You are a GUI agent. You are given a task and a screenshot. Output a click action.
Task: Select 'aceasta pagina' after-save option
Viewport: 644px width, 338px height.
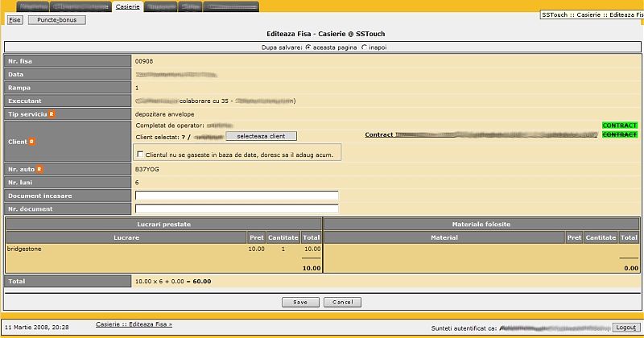click(x=308, y=47)
